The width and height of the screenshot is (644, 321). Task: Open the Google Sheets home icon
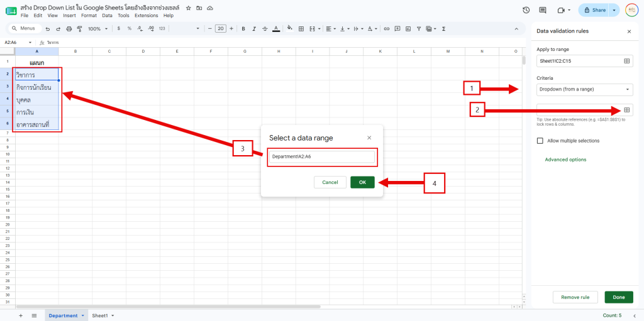pos(11,11)
